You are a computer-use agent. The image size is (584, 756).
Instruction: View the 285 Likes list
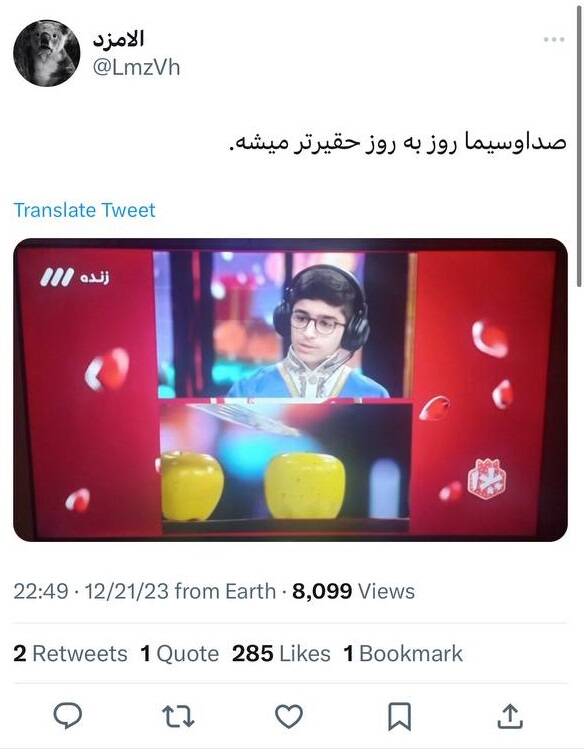281,654
